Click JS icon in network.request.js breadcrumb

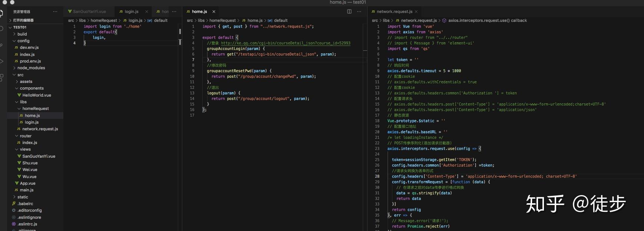click(398, 20)
